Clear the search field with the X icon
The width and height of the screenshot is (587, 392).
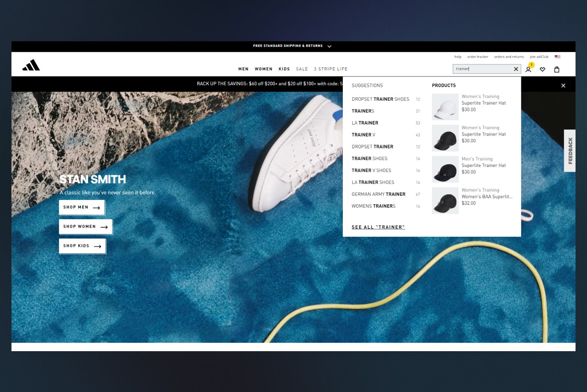(516, 69)
